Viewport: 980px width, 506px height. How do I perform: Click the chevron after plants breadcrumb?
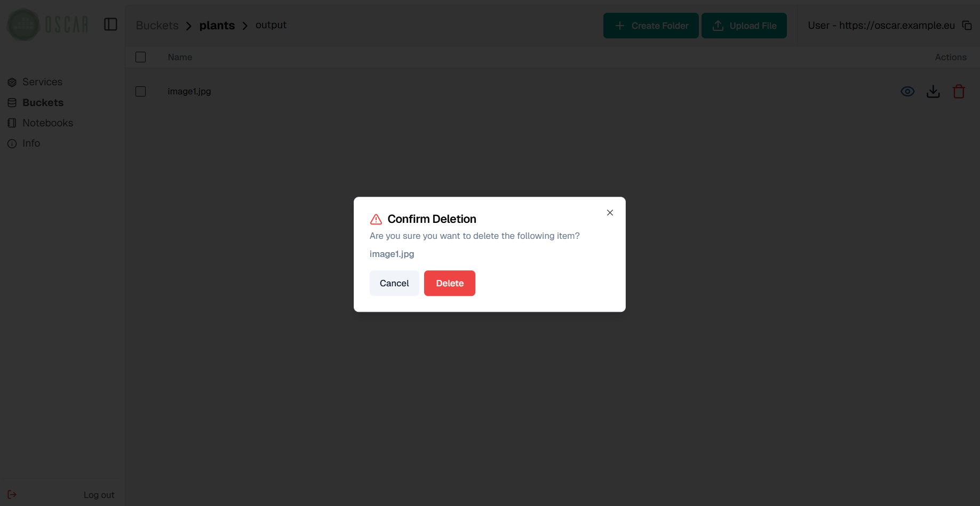point(245,26)
